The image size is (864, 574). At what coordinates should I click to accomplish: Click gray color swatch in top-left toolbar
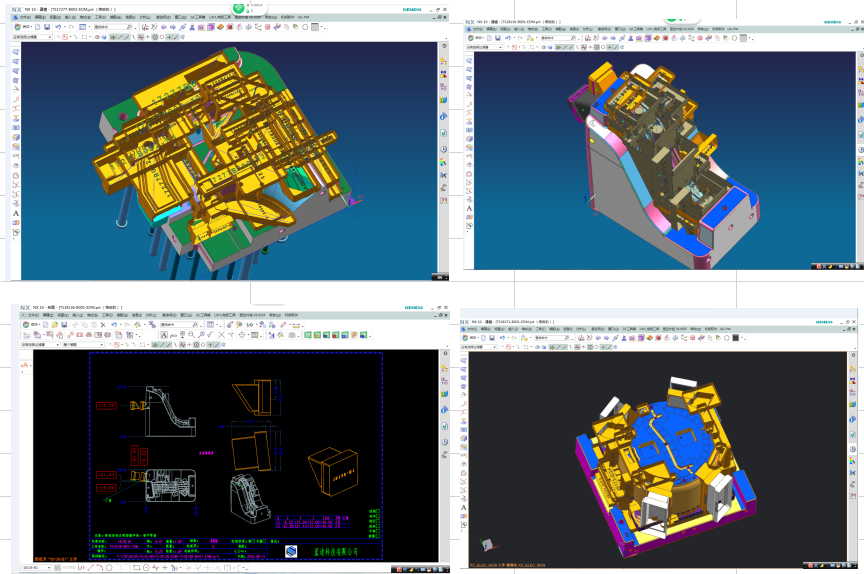coord(316,27)
